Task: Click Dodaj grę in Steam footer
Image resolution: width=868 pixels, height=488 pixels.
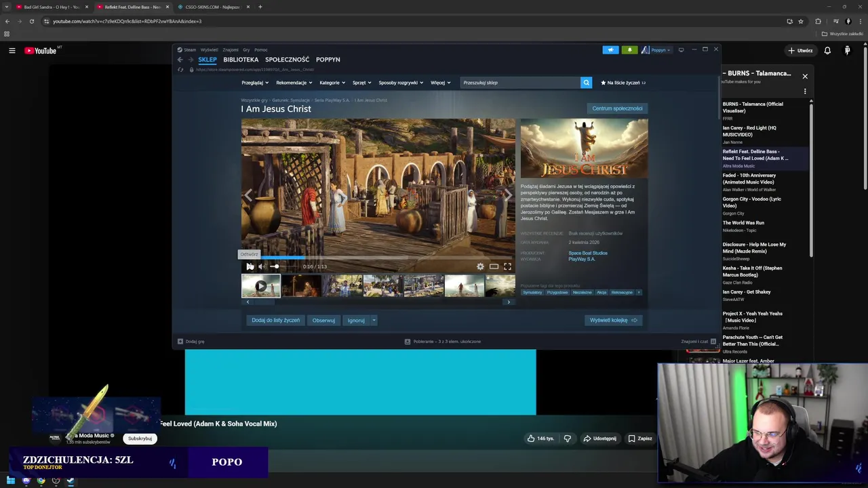Action: (x=191, y=342)
